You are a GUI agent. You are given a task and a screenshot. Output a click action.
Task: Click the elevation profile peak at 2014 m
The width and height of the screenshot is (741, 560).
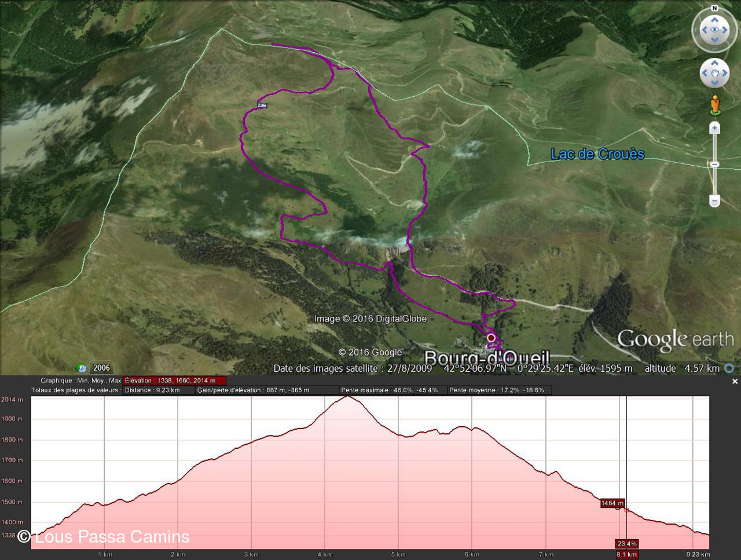[347, 397]
